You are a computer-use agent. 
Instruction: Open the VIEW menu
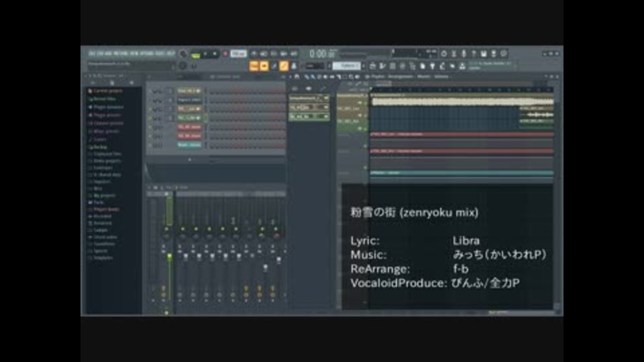pos(134,54)
